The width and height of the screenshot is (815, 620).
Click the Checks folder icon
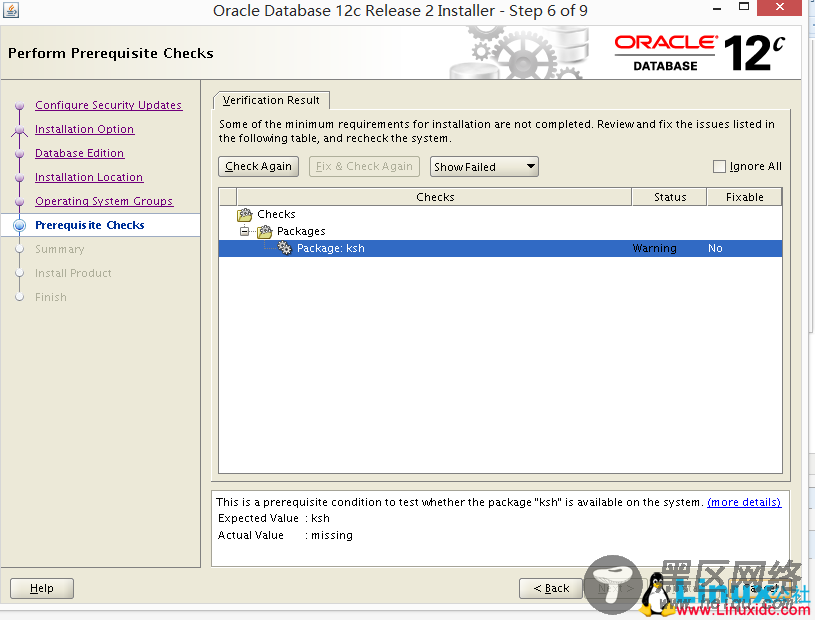click(245, 214)
